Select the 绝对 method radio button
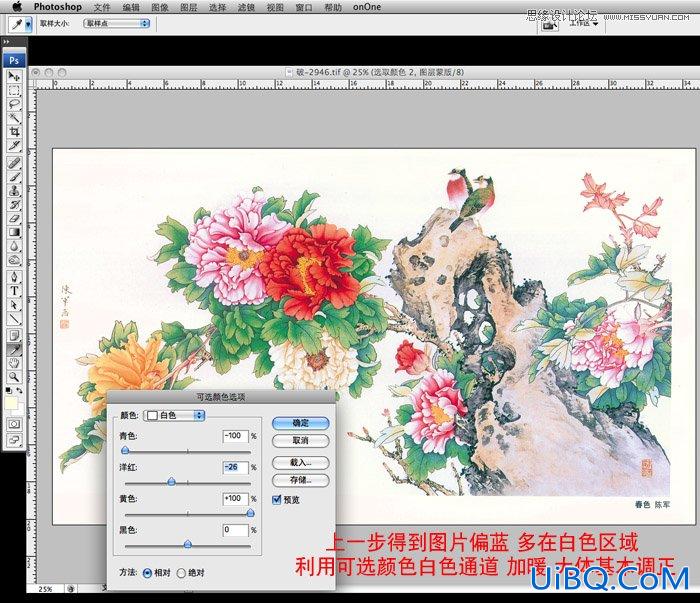 click(x=181, y=573)
